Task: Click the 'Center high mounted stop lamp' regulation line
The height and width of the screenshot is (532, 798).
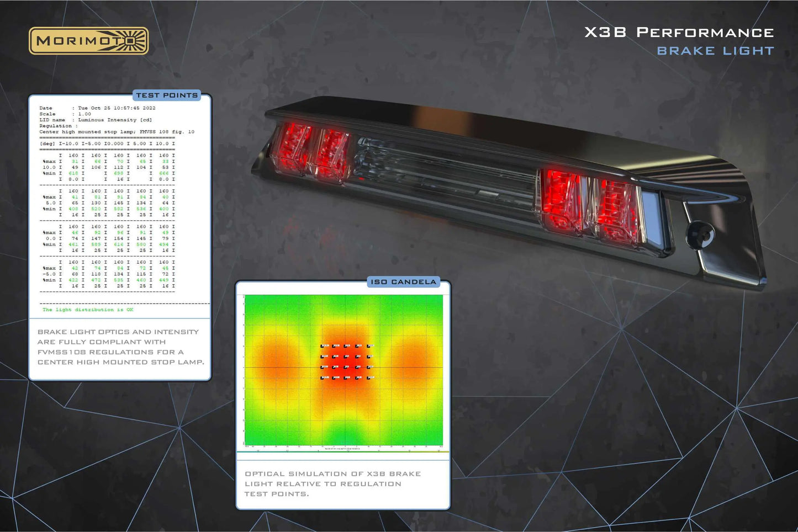Action: pos(117,132)
